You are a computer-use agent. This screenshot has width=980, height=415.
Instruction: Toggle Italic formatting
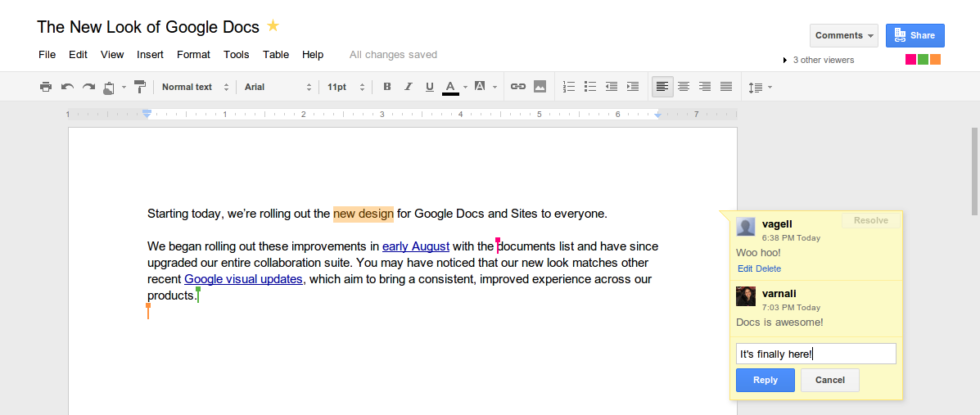click(409, 87)
